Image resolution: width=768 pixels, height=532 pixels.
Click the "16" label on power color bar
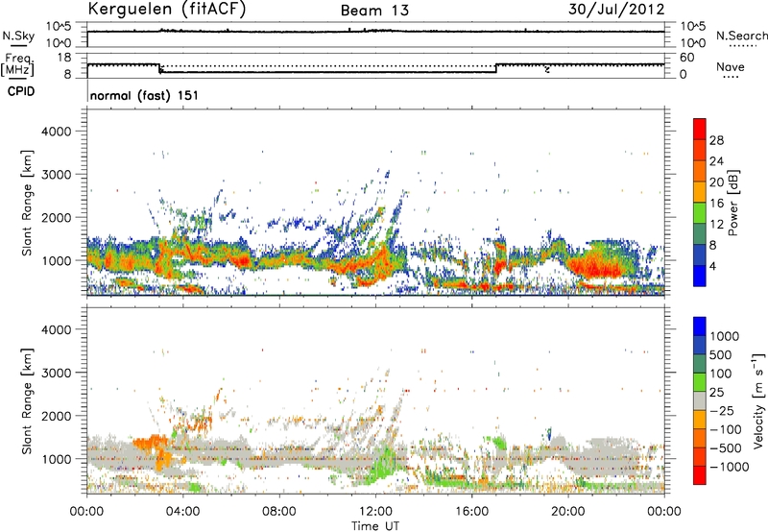tap(716, 204)
